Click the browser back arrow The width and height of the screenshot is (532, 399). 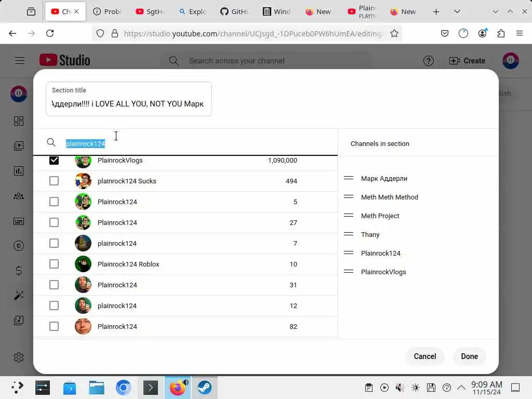pos(12,33)
